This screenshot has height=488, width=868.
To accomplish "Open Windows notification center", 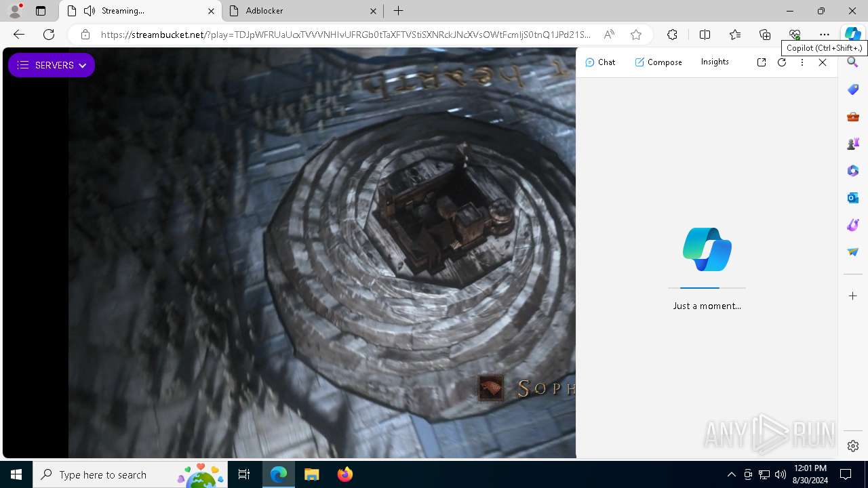I will pos(846,474).
